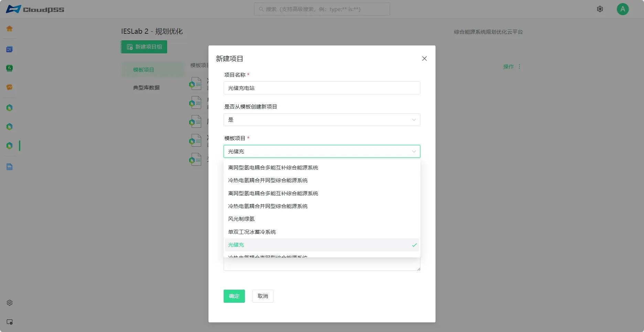Choose 风光制绿氢 from the template list
The image size is (644, 332).
point(322,219)
